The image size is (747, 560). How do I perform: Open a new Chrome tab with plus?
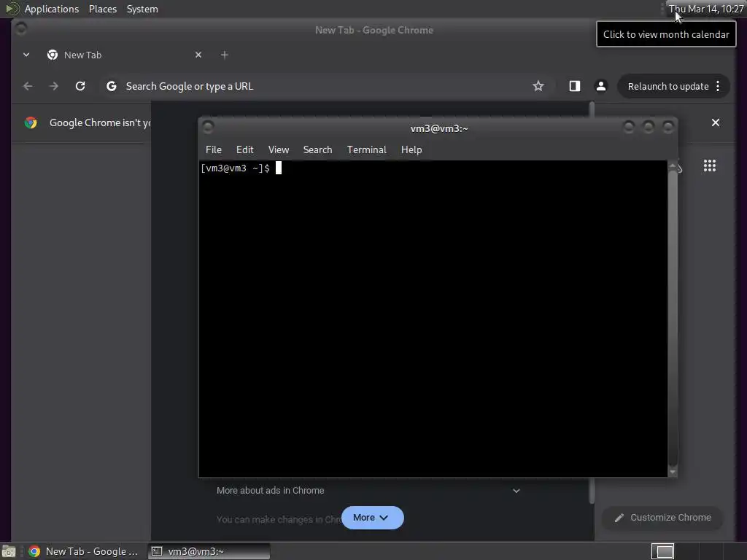tap(225, 55)
